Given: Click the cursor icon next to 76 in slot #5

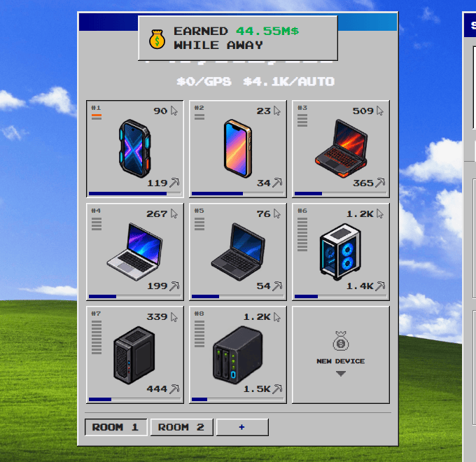Looking at the screenshot, I should point(277,213).
